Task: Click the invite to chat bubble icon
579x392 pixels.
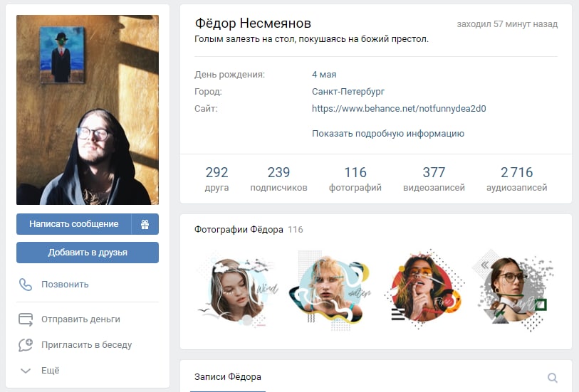Action: (26, 345)
